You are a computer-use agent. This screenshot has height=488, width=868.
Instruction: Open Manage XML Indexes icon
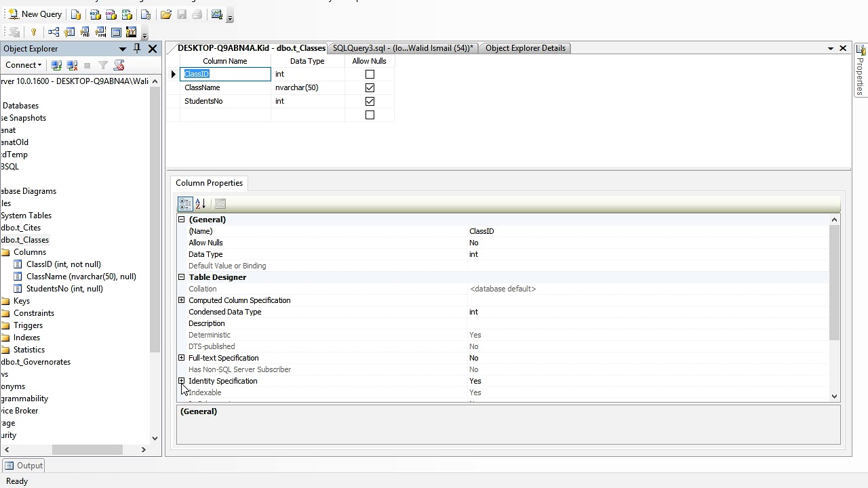point(100,32)
